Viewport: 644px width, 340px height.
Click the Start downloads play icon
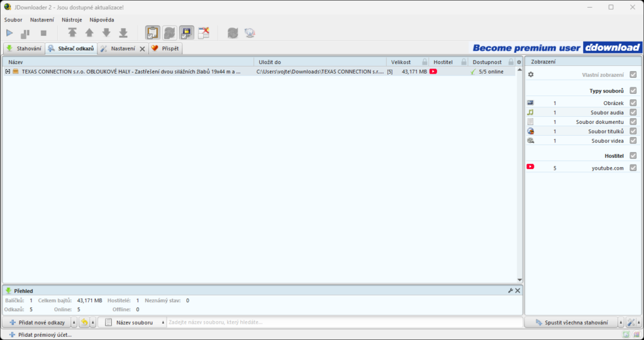point(9,33)
